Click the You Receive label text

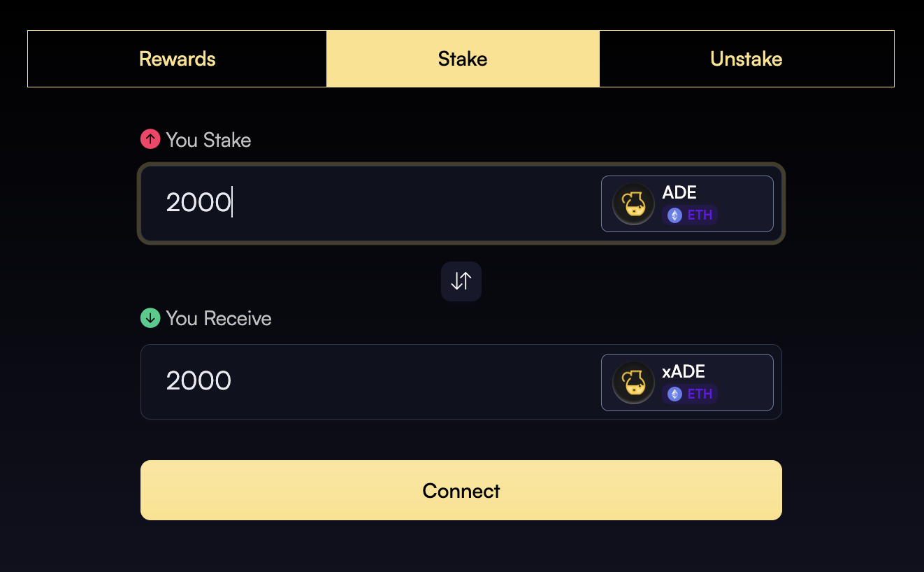219,319
